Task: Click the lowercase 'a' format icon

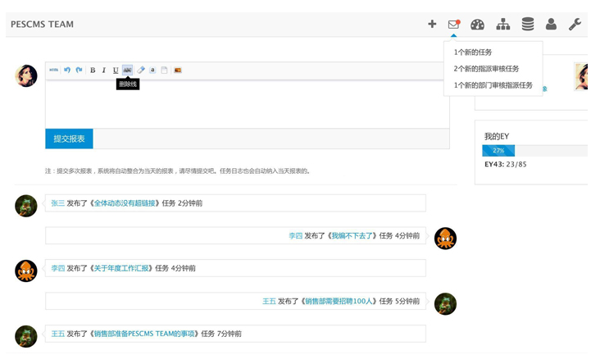Action: (x=152, y=70)
